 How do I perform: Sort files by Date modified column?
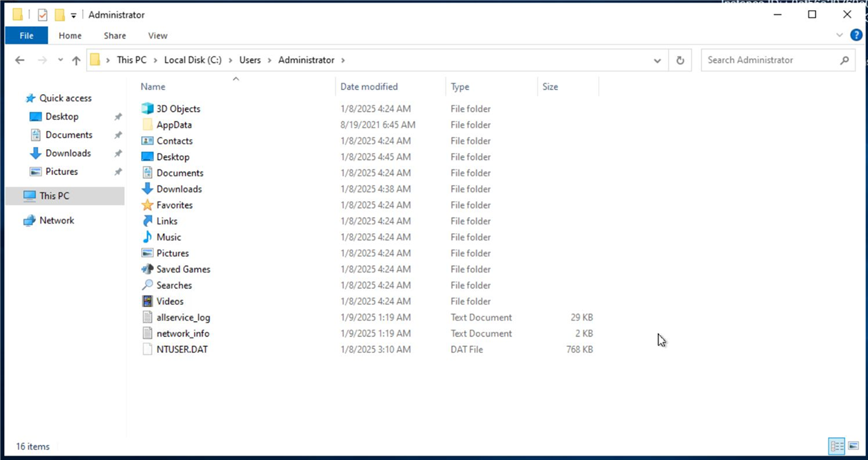point(369,87)
